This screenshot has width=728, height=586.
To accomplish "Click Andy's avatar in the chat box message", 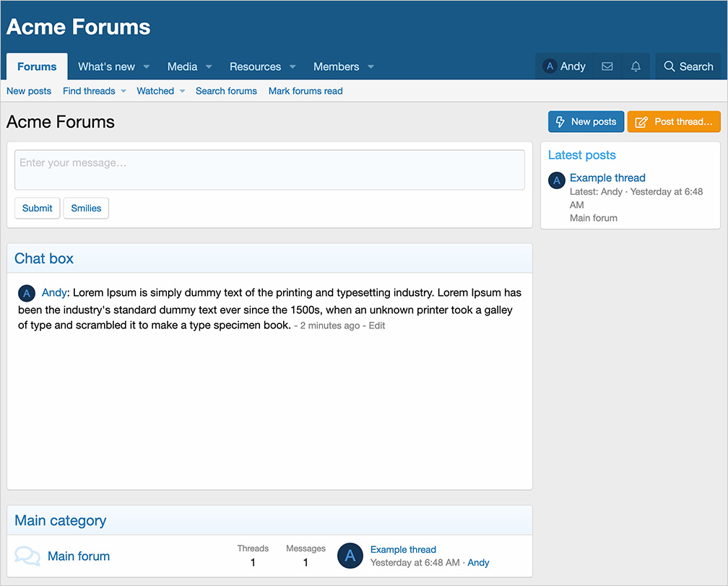I will (x=27, y=293).
